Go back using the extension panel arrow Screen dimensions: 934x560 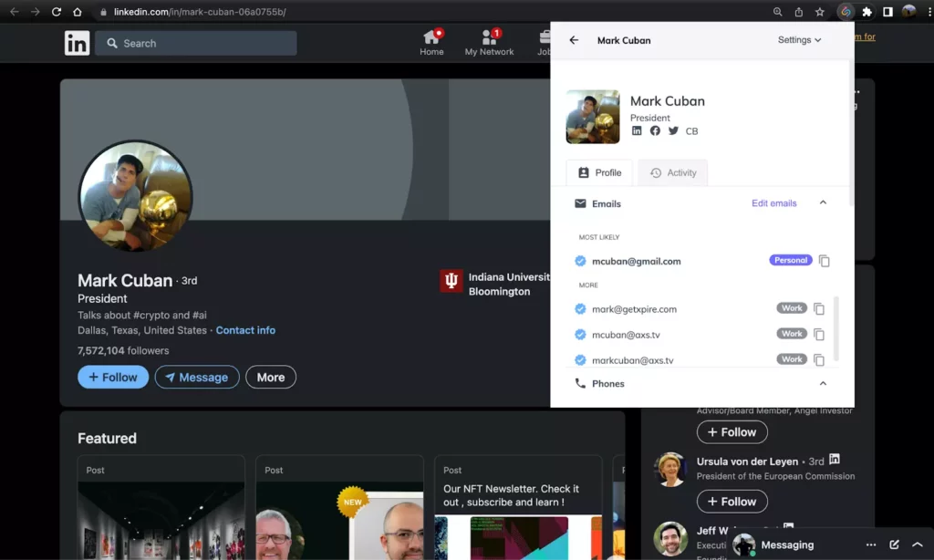[574, 40]
